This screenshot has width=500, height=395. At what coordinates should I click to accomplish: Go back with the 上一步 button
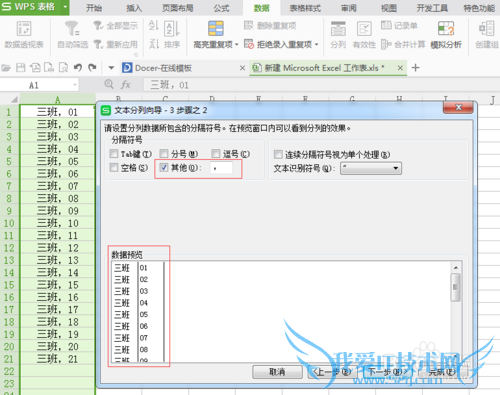pyautogui.click(x=332, y=372)
